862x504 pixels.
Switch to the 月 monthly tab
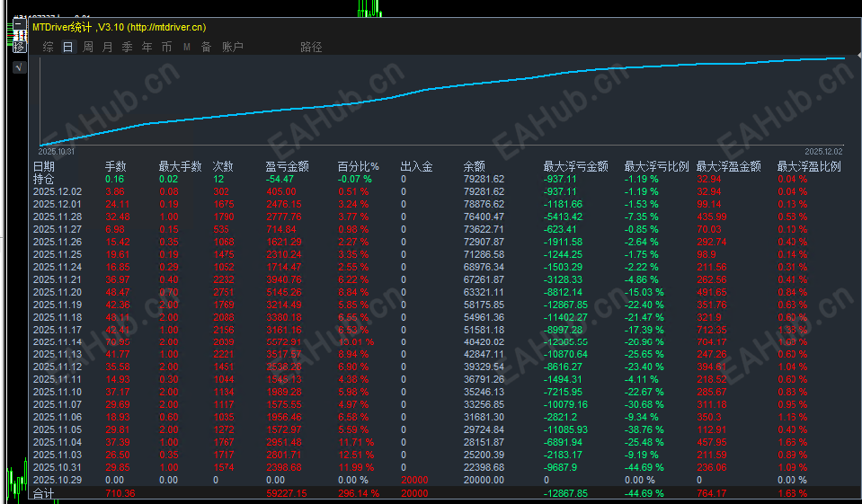108,48
